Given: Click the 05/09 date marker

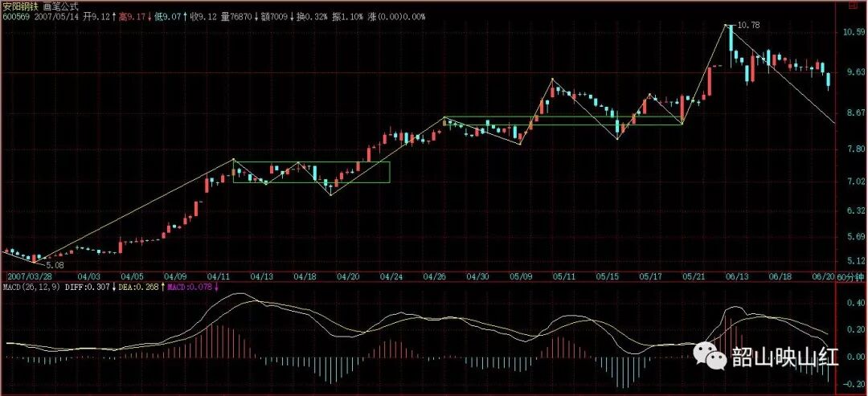Looking at the screenshot, I should 520,276.
